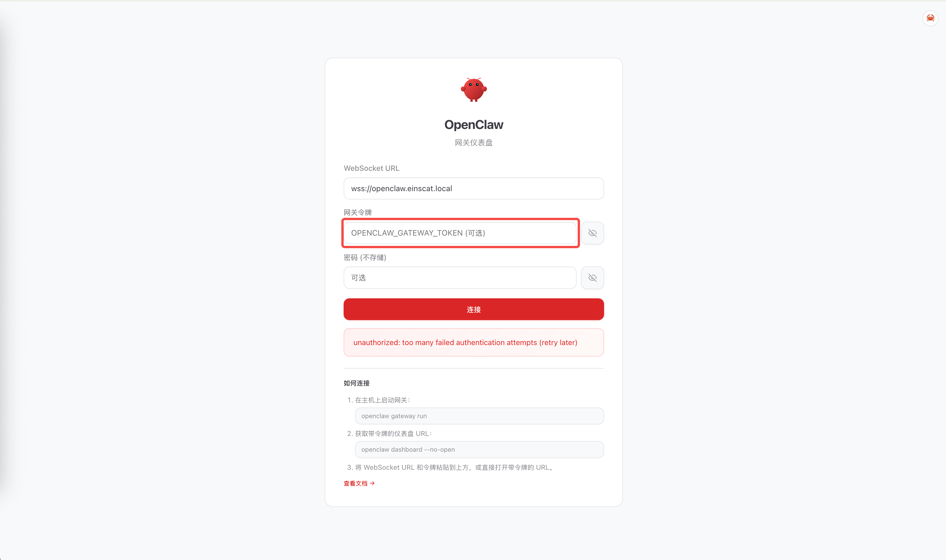The height and width of the screenshot is (560, 946).
Task: Click the 网关仪表盘 subtitle text
Action: coord(474,143)
